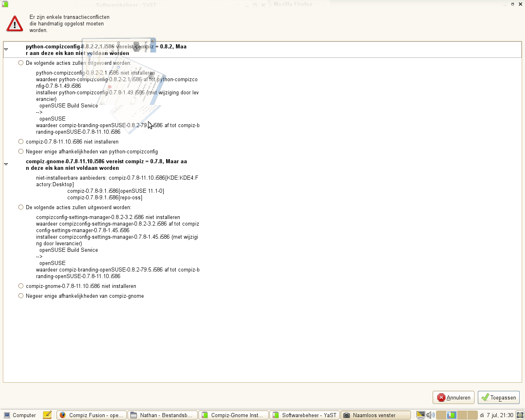Viewport: 525px width, 420px height.
Task: Click conflict header 'python-compizconfig-0.8.2-2.1.i586 vereist compiz'
Action: point(106,50)
